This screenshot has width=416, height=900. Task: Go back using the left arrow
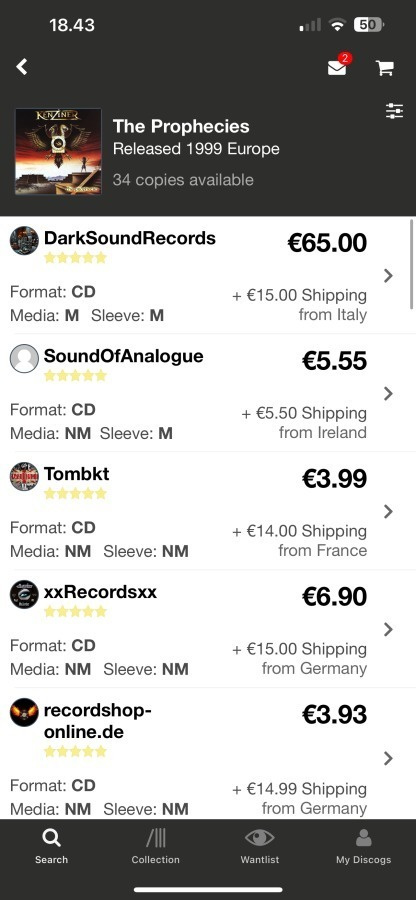22,67
